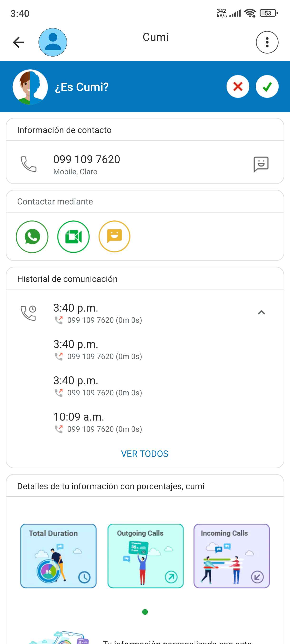The height and width of the screenshot is (644, 290).
Task: Send a message via the smiley chat icon
Action: [261, 164]
